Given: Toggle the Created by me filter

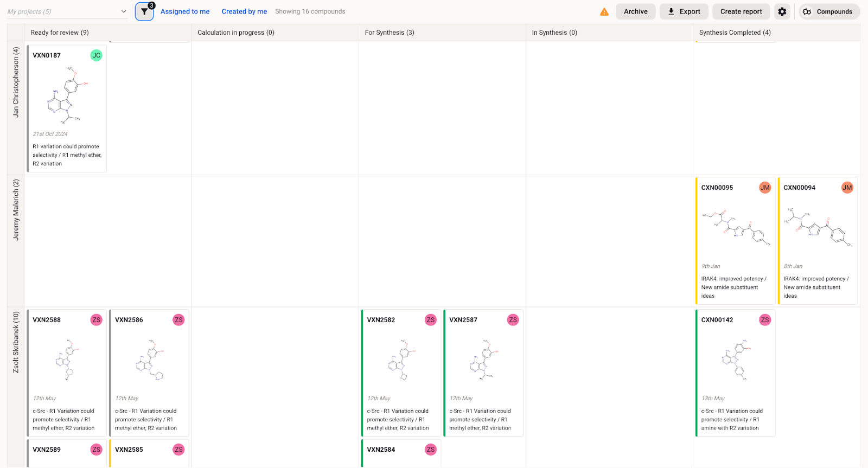Looking at the screenshot, I should (x=244, y=11).
